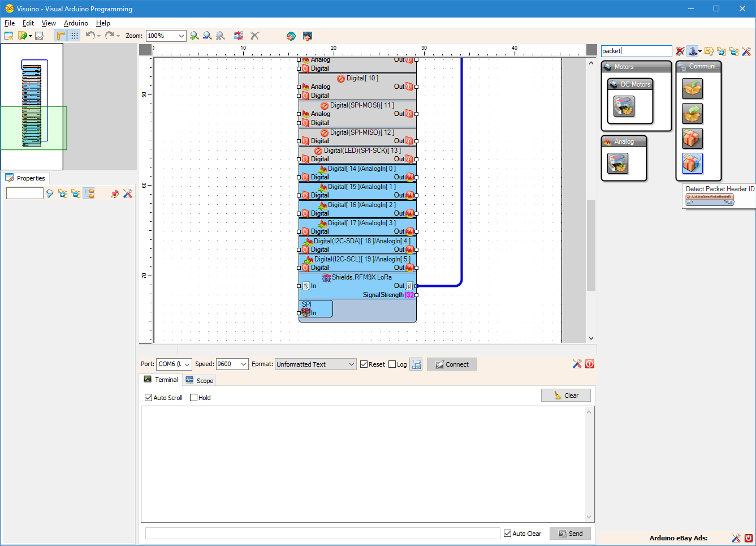Click the clear filter icon beside the packet search
Viewport: 756px width, 546px height.
[x=679, y=51]
